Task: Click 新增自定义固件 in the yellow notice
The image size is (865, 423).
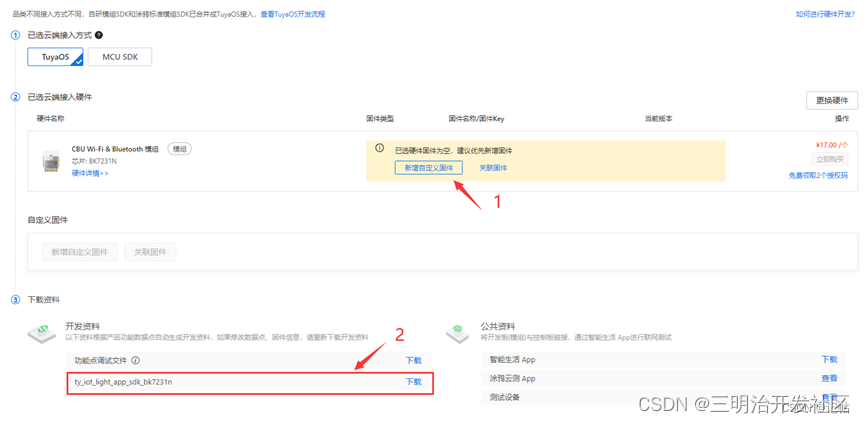Action: point(429,168)
